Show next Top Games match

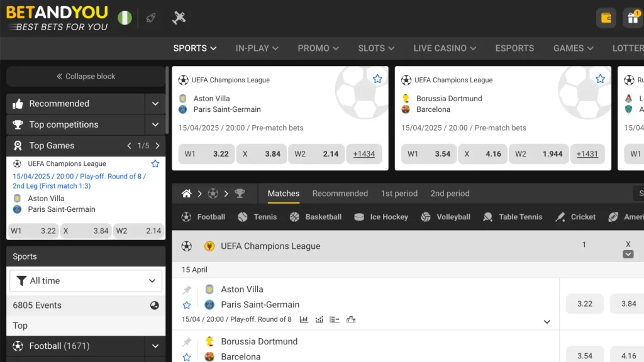coord(157,146)
